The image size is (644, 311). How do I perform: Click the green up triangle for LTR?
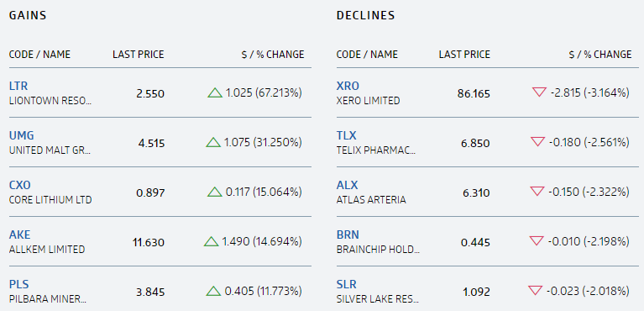215,93
